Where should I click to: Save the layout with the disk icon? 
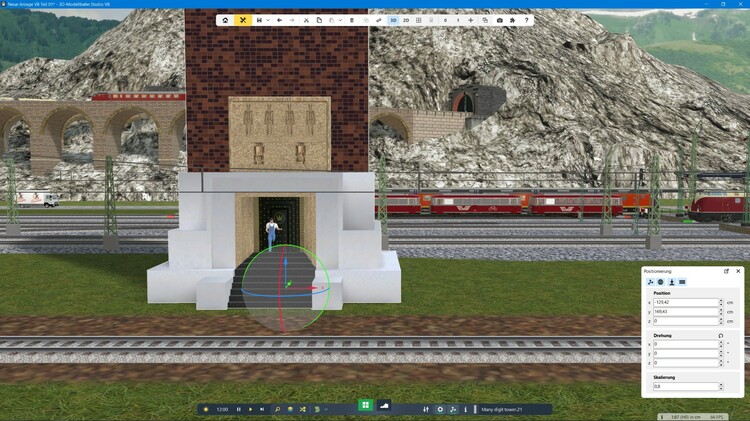click(259, 20)
